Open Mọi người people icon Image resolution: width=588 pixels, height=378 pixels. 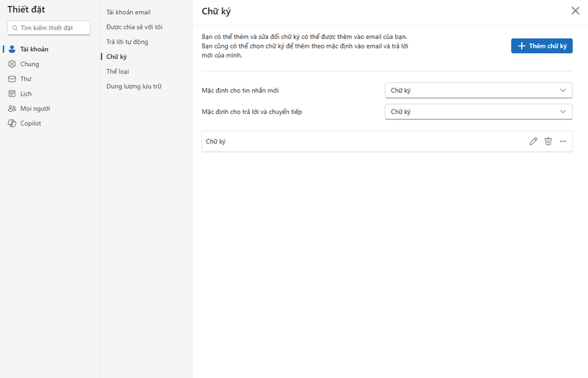point(12,109)
